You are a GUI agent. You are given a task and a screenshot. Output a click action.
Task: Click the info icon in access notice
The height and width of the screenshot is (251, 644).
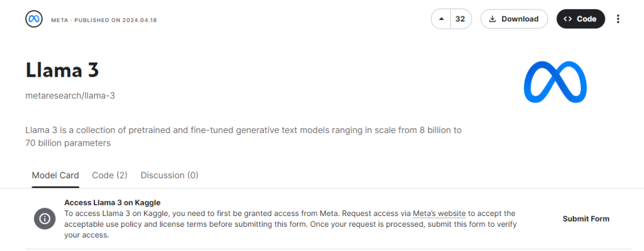tap(44, 219)
